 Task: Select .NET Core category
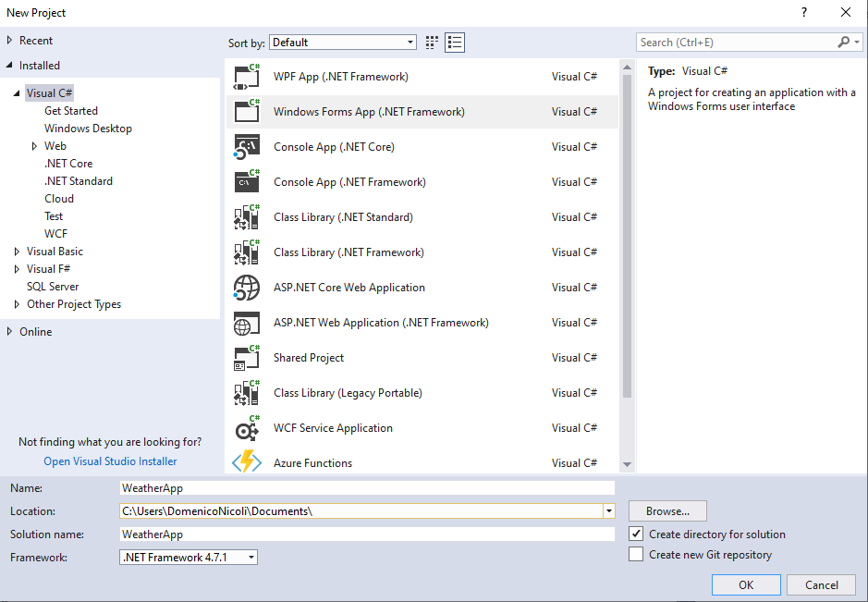(68, 164)
